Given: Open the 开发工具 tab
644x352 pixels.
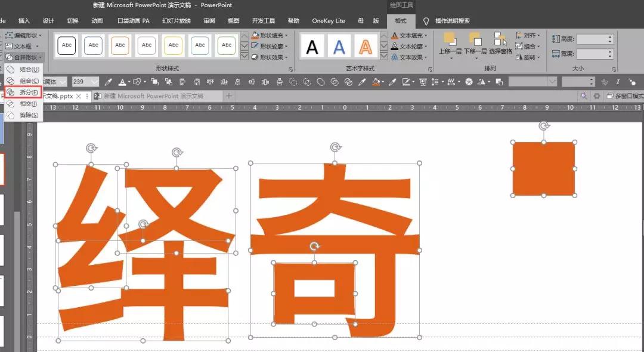Looking at the screenshot, I should [264, 20].
